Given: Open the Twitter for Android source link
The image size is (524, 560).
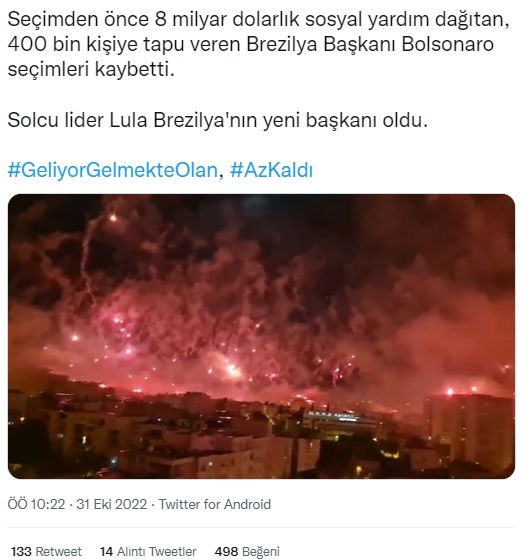Looking at the screenshot, I should pos(215,505).
